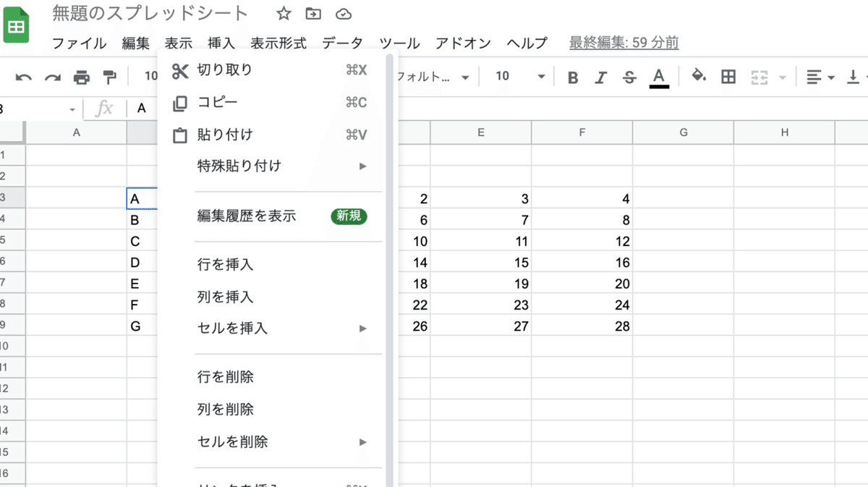Open the font size dropdown

coord(517,76)
